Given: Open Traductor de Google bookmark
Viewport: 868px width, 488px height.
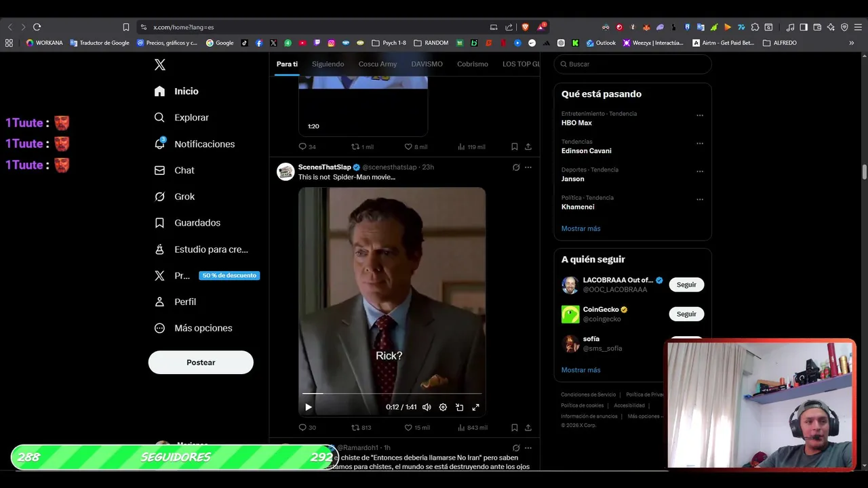Looking at the screenshot, I should click(x=100, y=43).
